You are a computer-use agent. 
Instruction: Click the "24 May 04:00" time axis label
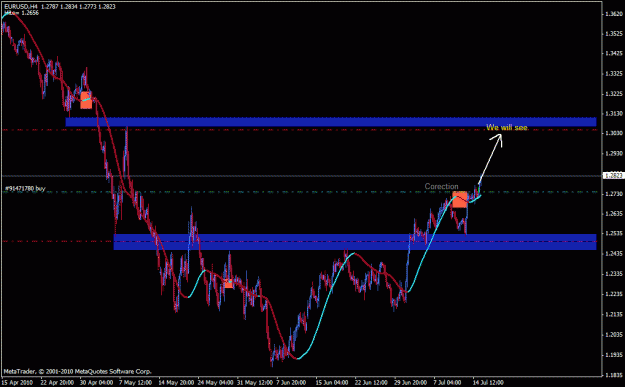tap(216, 382)
